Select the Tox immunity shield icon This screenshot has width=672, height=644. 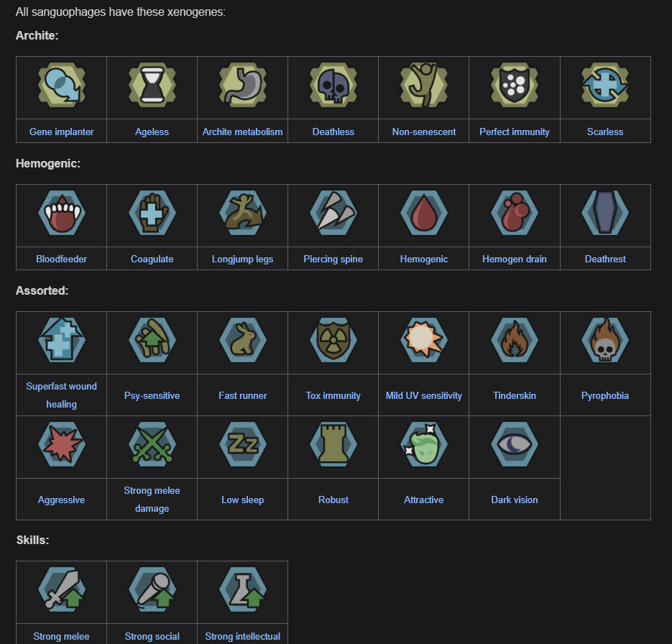333,340
